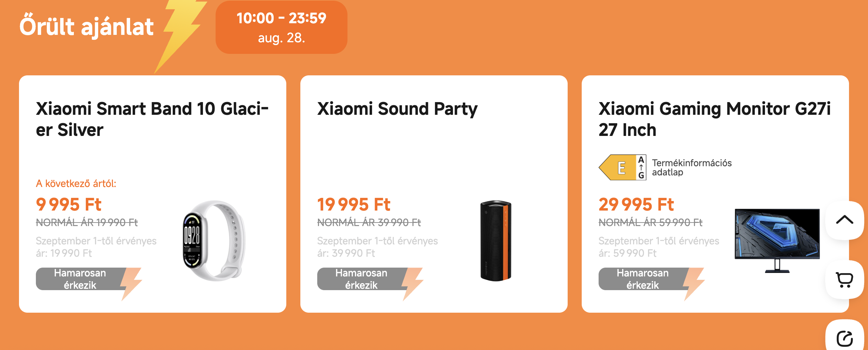Open Xiaomi Sound Party product title
Screen dimensions: 868x350
397,109
